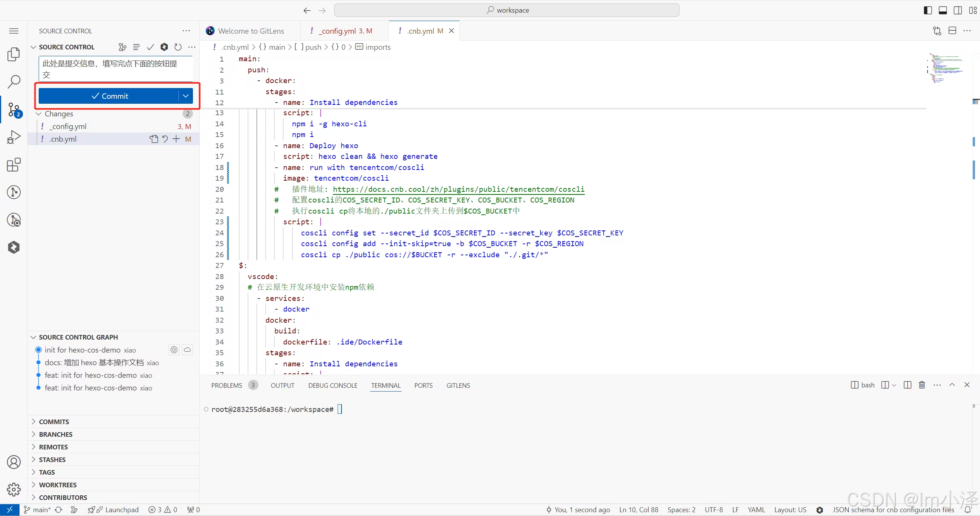
Task: Click the refresh icon in Source Control header
Action: click(178, 47)
